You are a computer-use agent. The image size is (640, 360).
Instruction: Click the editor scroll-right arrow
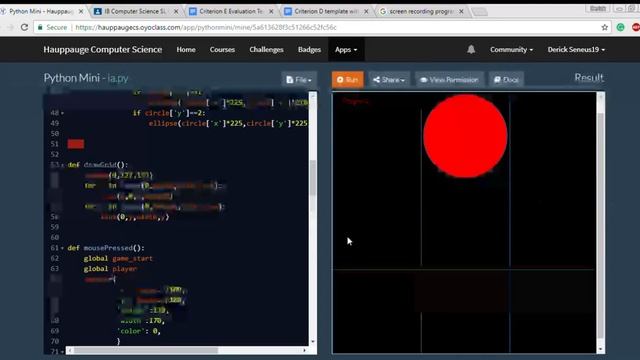(x=304, y=350)
